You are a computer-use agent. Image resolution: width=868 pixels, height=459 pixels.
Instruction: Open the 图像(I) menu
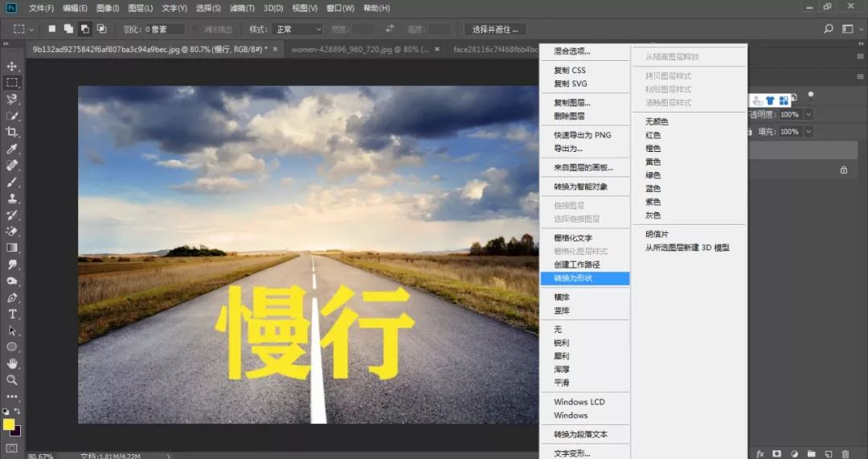(x=108, y=8)
